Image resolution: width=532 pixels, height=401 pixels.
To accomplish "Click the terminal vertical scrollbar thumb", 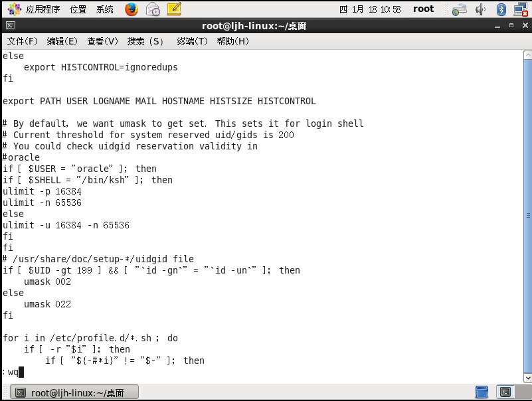I will [527, 216].
